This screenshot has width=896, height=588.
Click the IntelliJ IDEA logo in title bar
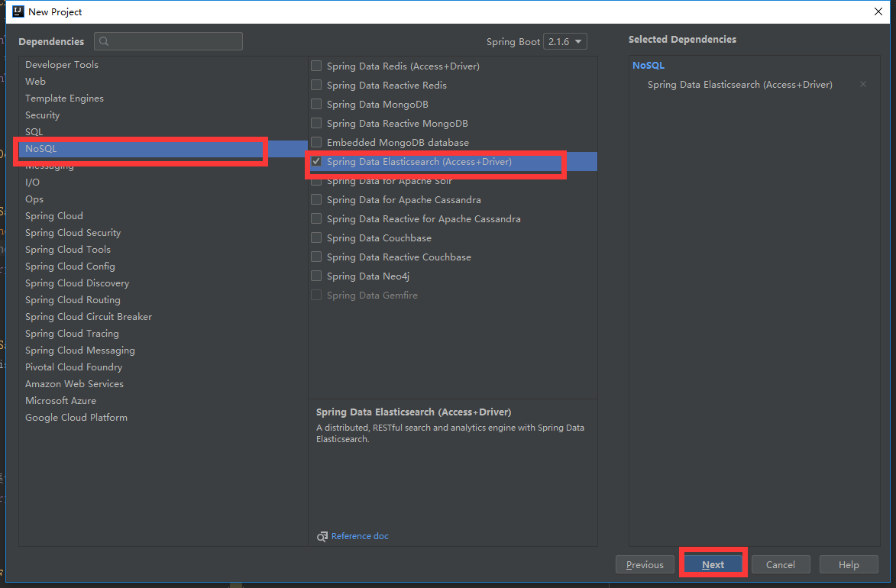click(x=18, y=11)
